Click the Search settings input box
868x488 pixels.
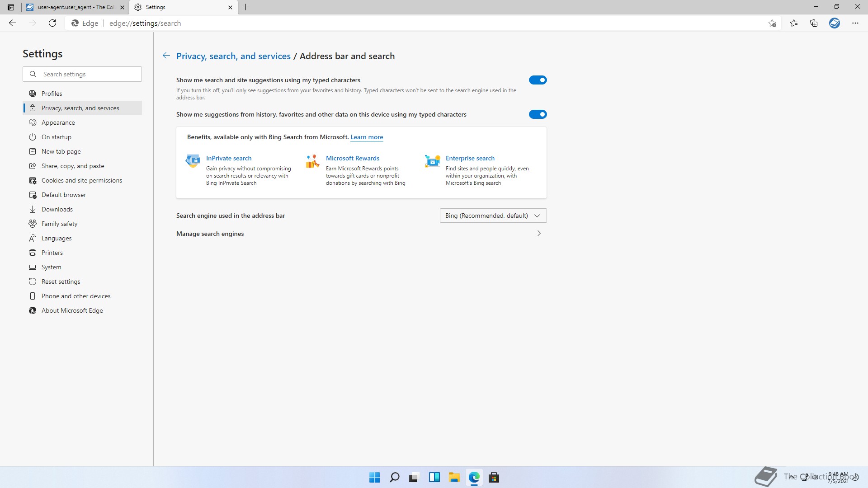tap(82, 74)
